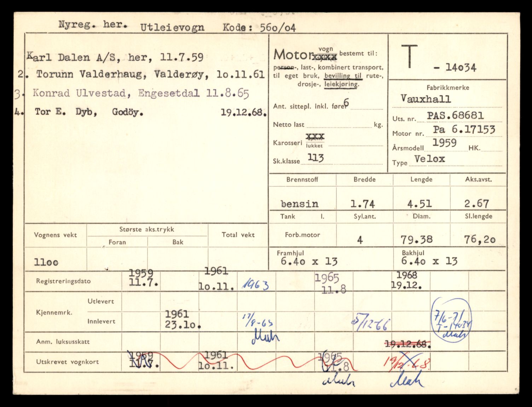Click the circled blue handwritten note
Viewport: 532px width, 407px height.
point(451,320)
